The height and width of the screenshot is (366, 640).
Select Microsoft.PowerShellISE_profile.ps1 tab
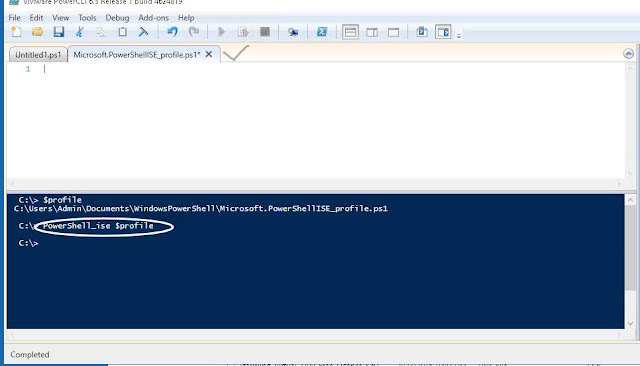point(137,55)
